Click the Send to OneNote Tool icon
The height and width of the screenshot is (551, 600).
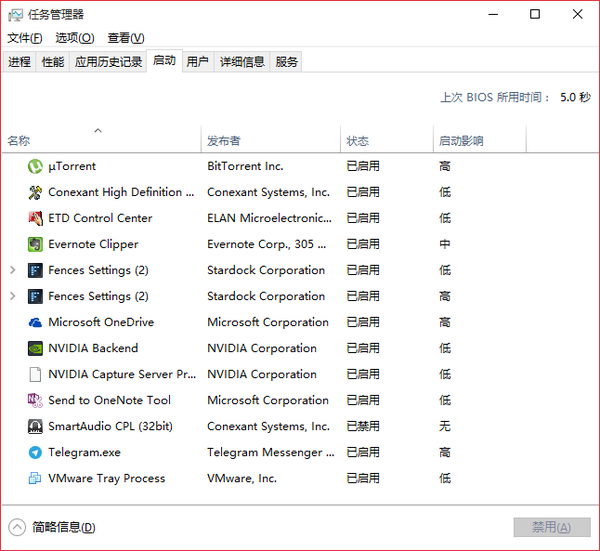point(35,401)
